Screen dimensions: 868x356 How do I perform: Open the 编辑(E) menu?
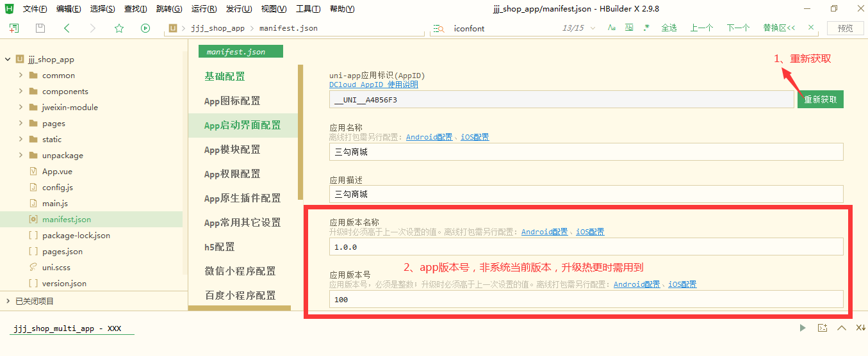tap(69, 9)
